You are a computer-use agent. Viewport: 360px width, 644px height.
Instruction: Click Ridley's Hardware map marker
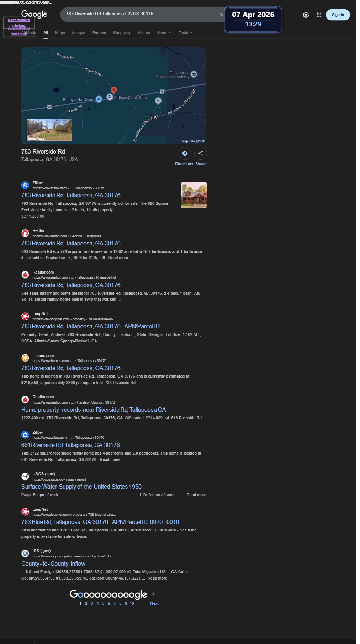(99, 99)
